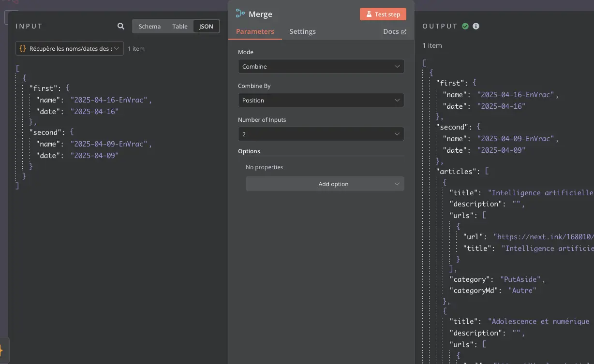The height and width of the screenshot is (364, 594).
Task: Click the "second" key in output JSON
Action: [x=453, y=127]
